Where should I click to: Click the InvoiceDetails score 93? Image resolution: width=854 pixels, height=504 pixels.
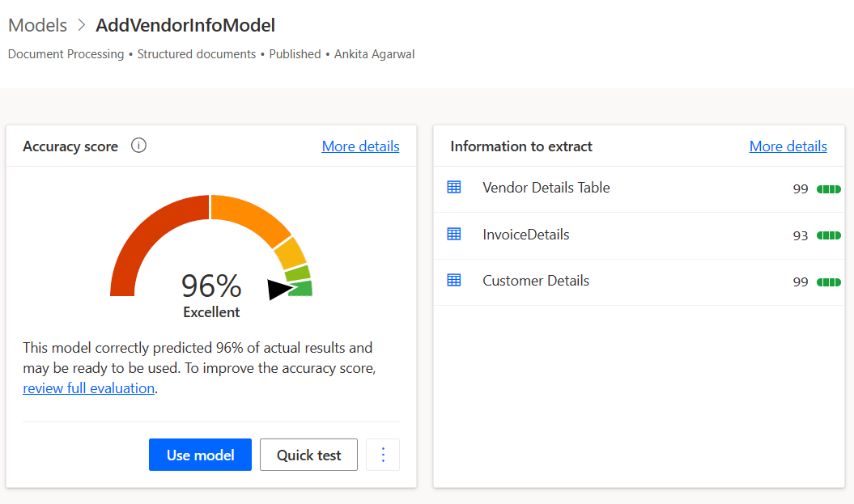click(800, 235)
